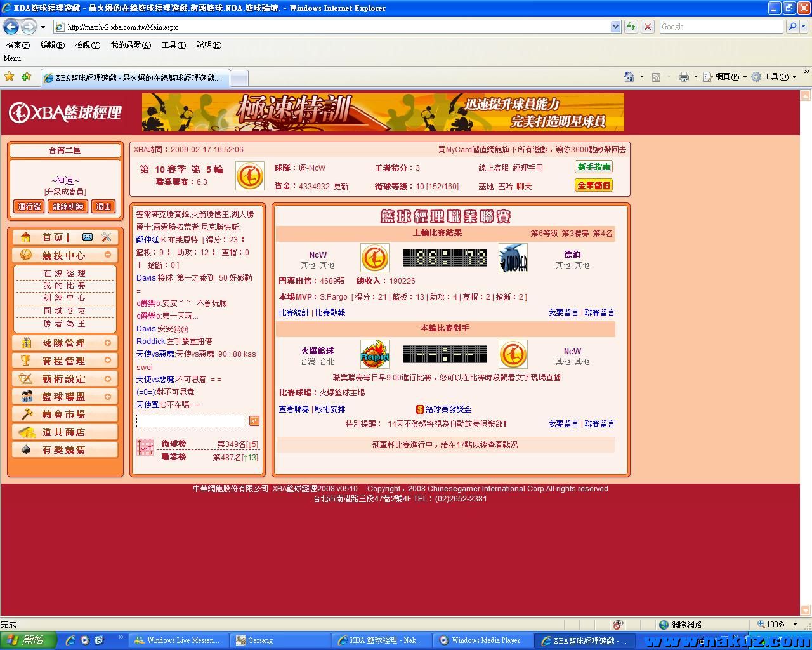812x650 pixels.
Task: Click the 金幣儲值 button
Action: (x=594, y=185)
